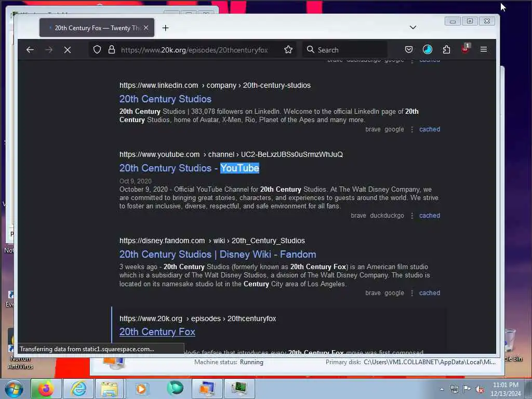Open the blue circular profile icon
The height and width of the screenshot is (399, 532).
[428, 49]
